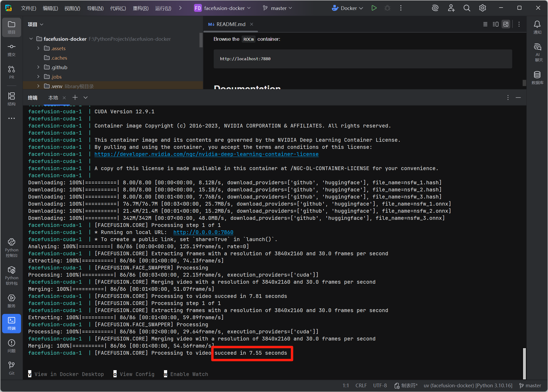Open the Git tool window
The image size is (548, 392).
click(x=12, y=368)
